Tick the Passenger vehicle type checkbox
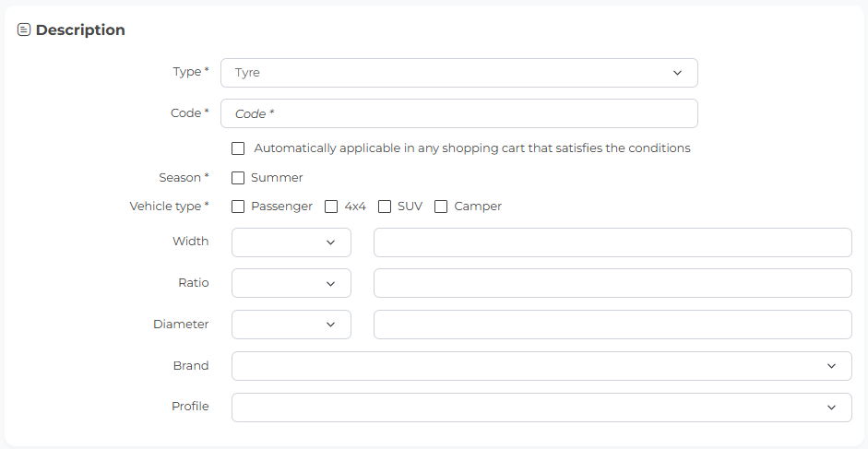Image resolution: width=868 pixels, height=449 pixels. (238, 207)
